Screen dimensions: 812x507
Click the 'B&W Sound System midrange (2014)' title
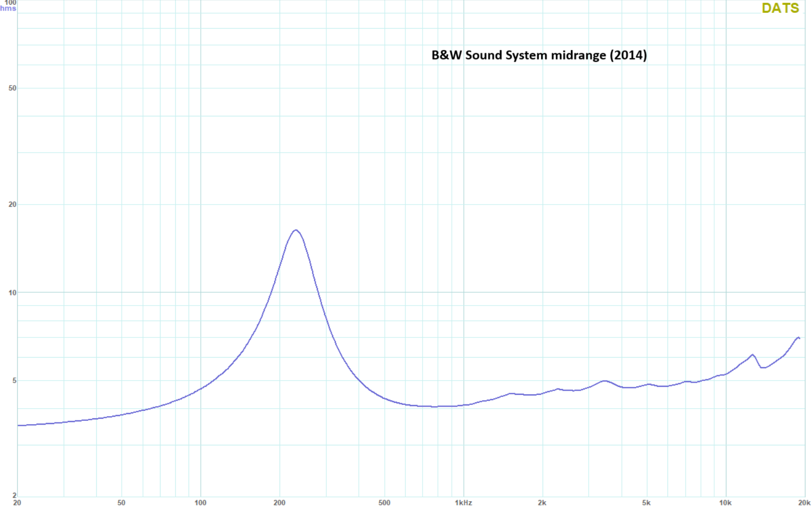pos(539,55)
